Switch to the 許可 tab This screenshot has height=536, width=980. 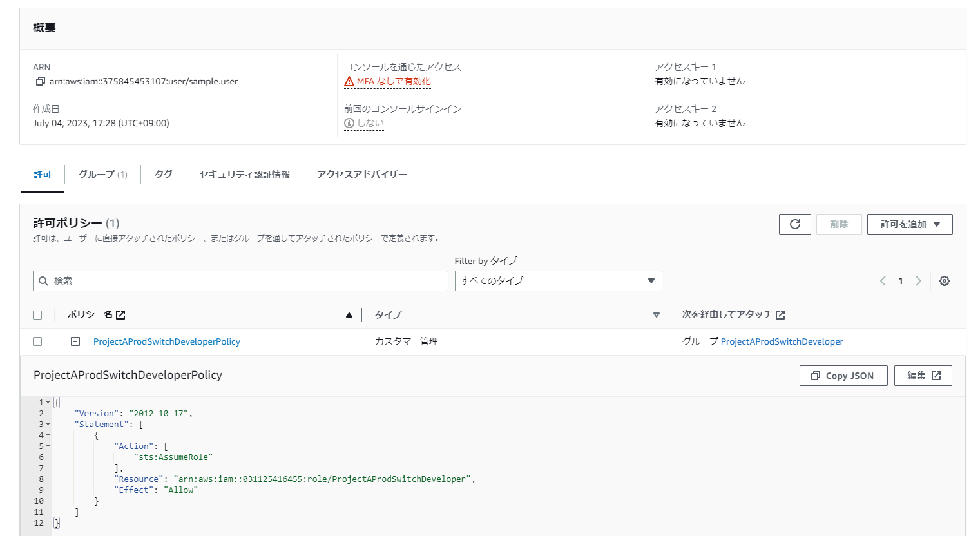(x=43, y=175)
